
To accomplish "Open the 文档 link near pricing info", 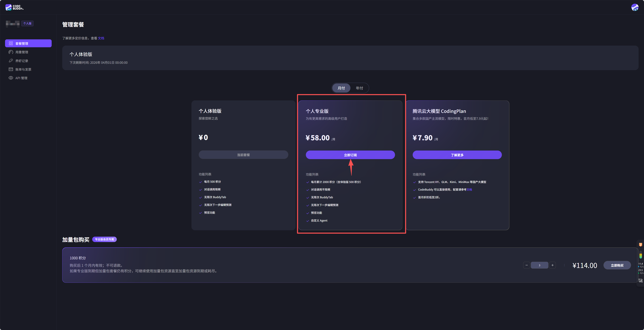I will [x=101, y=38].
